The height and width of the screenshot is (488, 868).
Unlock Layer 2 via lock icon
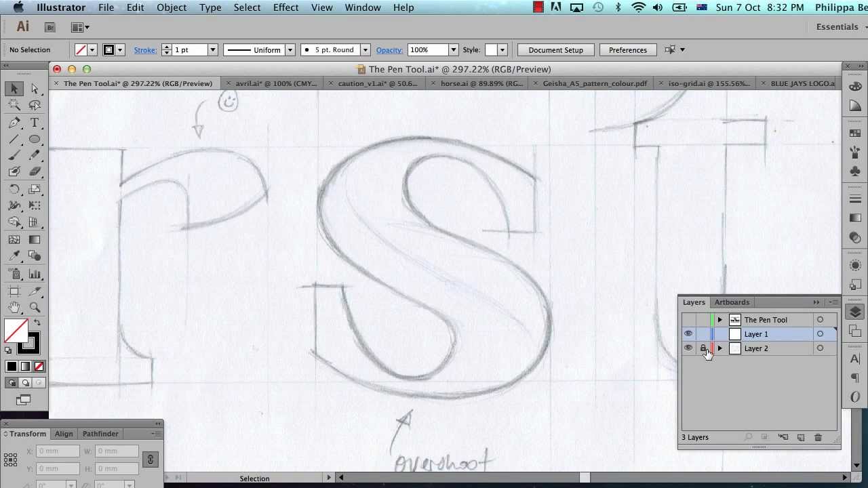[x=703, y=348]
